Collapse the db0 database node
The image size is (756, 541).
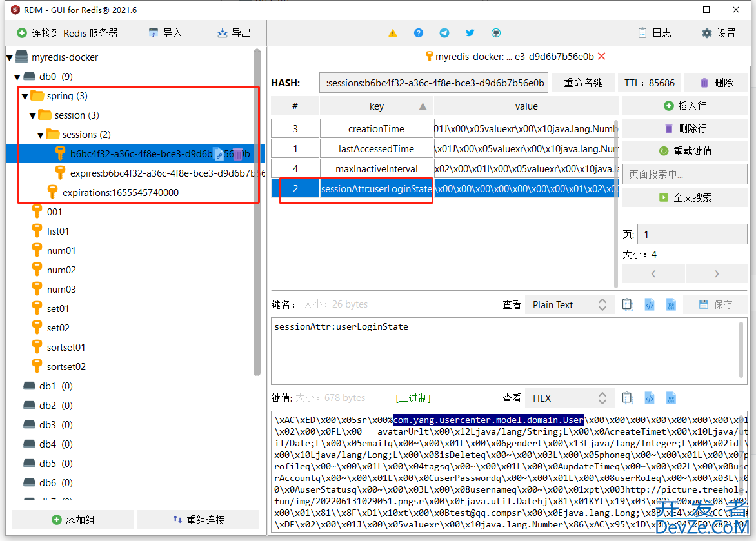click(x=17, y=77)
